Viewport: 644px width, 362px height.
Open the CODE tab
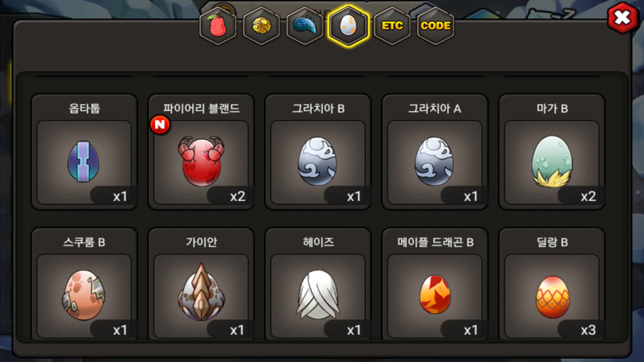pos(435,26)
